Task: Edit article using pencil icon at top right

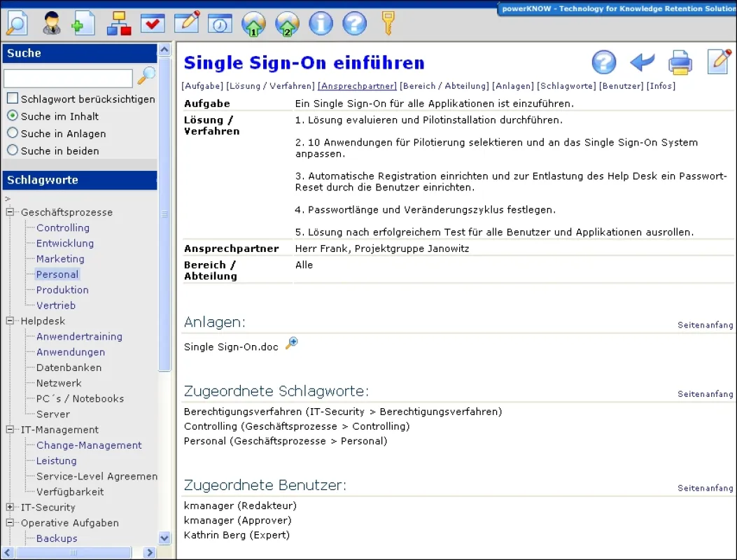Action: pos(720,61)
